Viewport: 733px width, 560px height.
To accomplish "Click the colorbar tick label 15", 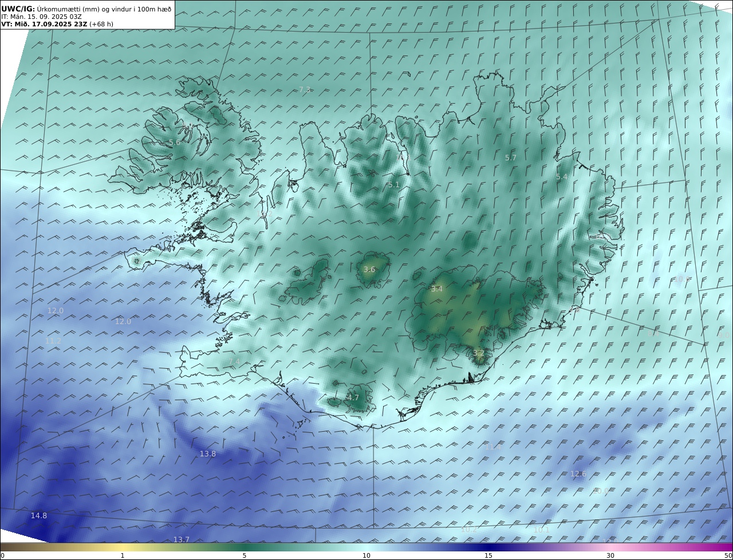I will pos(488,555).
